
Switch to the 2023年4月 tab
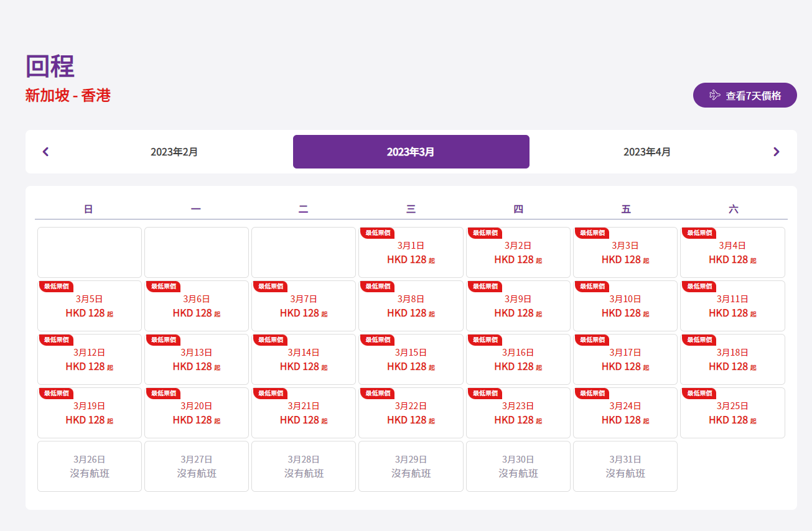click(x=647, y=152)
